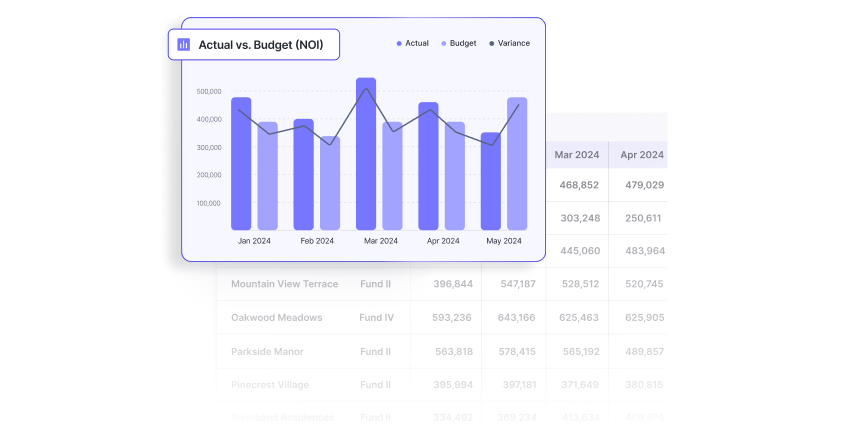
Task: Click the Mar 2024 axis label
Action: (x=380, y=241)
